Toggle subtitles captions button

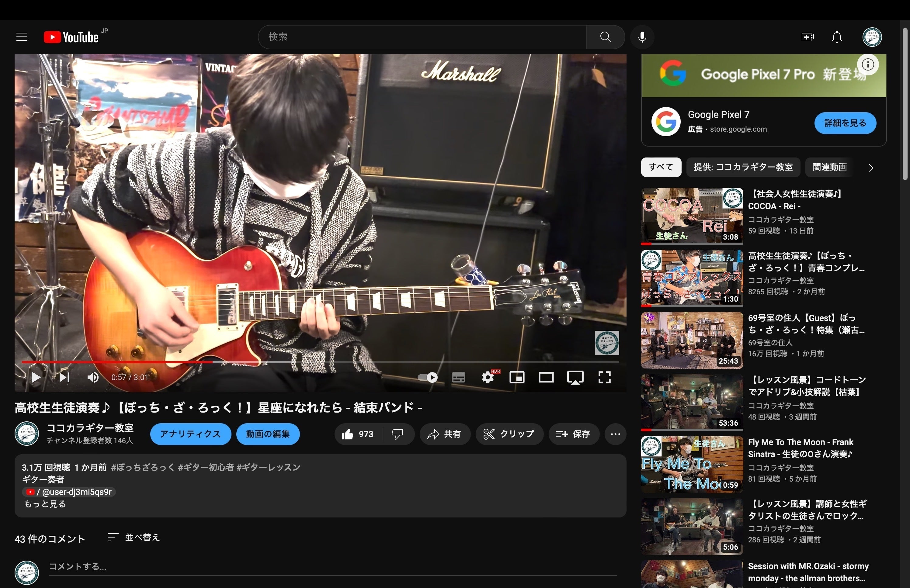pyautogui.click(x=458, y=378)
